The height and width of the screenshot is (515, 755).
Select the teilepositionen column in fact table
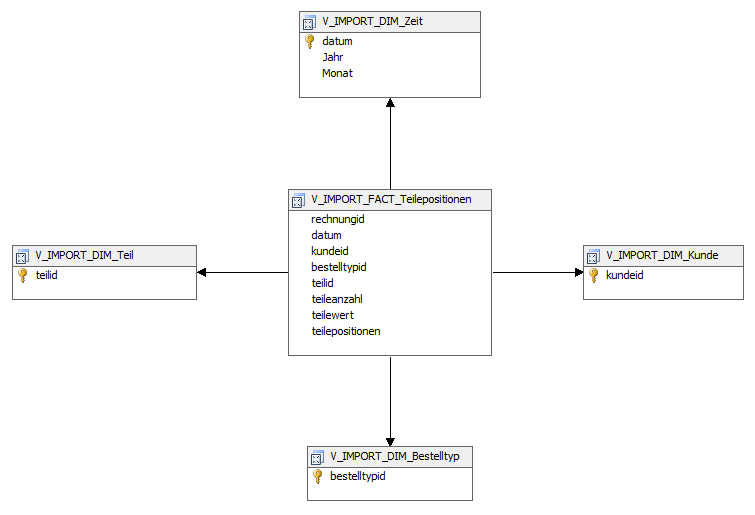[x=346, y=331]
